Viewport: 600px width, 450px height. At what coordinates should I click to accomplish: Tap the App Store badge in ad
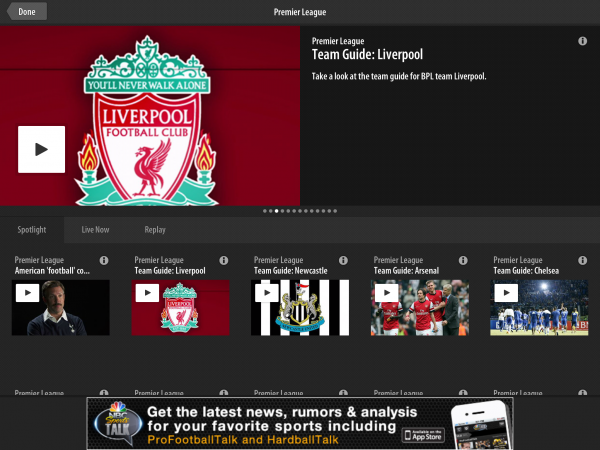423,435
